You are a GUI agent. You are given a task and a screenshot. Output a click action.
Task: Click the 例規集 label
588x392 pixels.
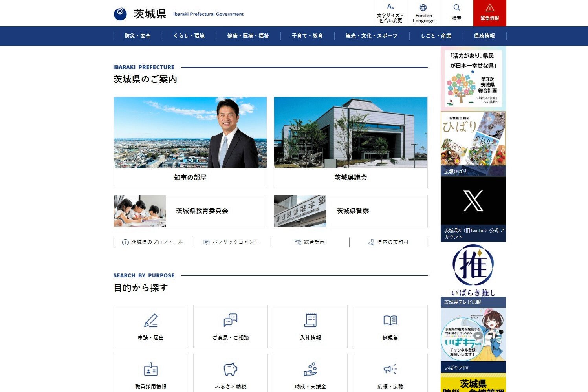(390, 338)
